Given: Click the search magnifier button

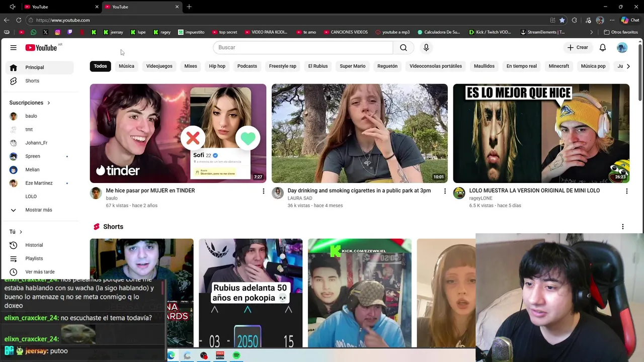Looking at the screenshot, I should pyautogui.click(x=403, y=47).
